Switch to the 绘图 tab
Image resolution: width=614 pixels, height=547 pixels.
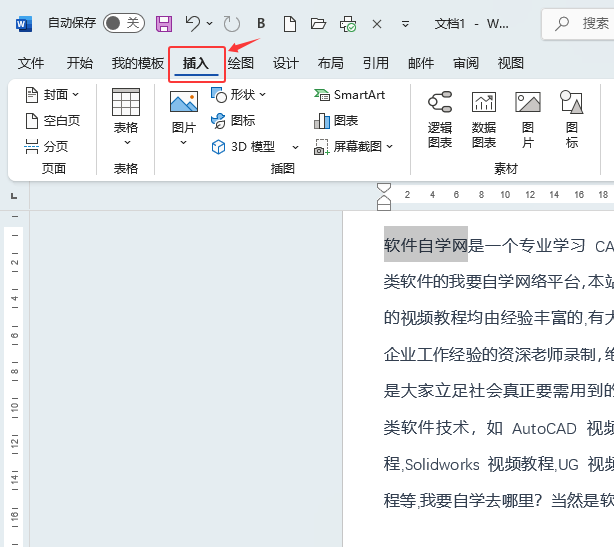click(240, 63)
